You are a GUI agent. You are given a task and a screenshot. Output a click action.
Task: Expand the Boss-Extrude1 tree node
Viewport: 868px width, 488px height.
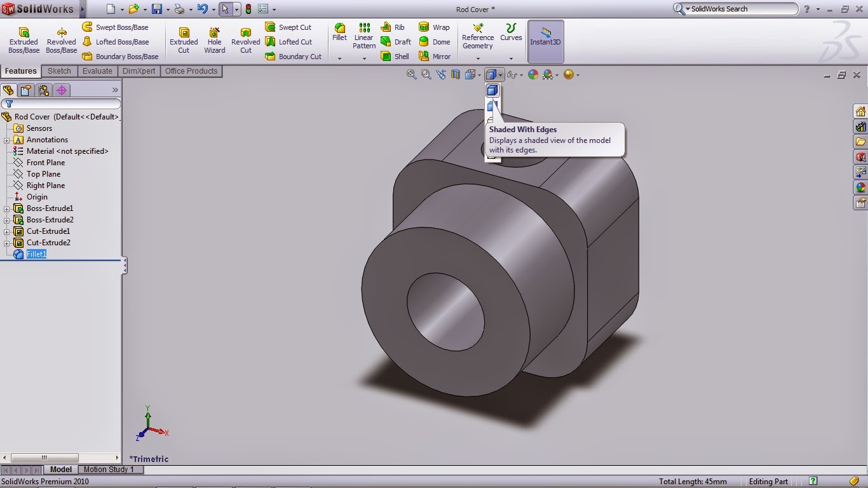[6, 208]
